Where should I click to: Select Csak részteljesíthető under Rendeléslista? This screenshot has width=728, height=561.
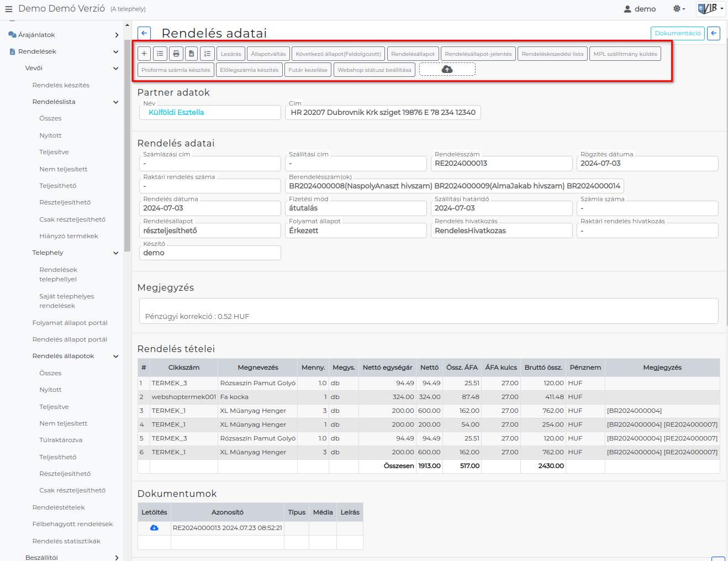72,219
